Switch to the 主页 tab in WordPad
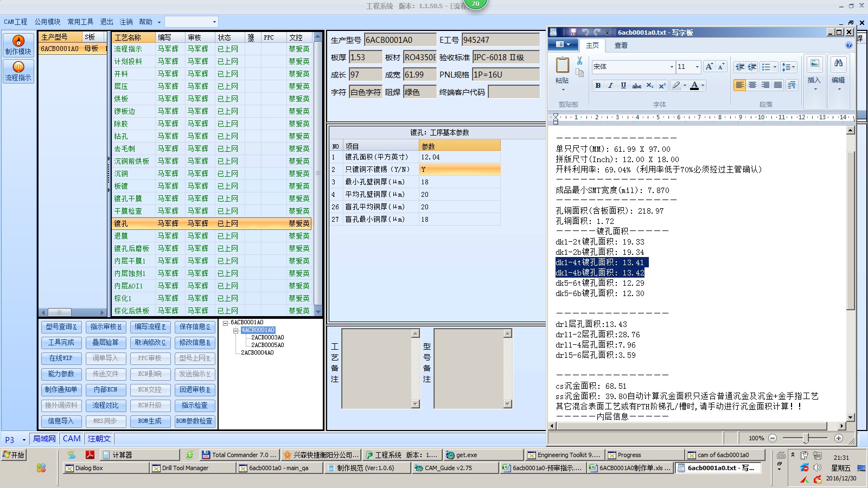Image resolution: width=868 pixels, height=488 pixels. pyautogui.click(x=592, y=46)
